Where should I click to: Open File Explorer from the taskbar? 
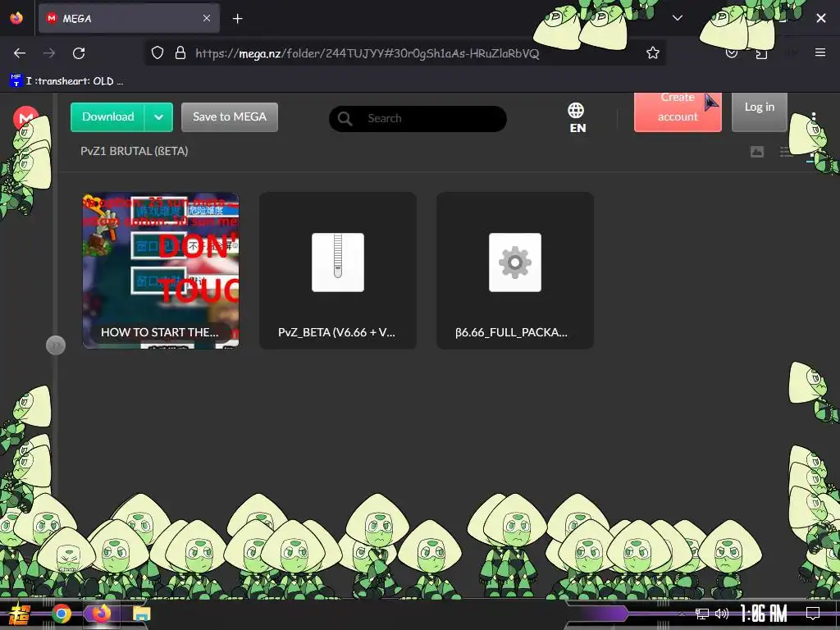(141, 614)
